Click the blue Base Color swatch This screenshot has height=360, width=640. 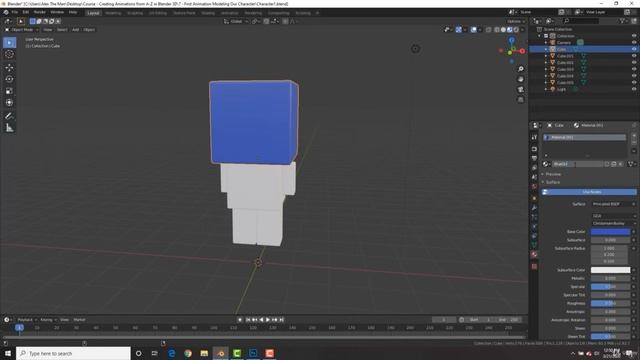[x=610, y=232]
